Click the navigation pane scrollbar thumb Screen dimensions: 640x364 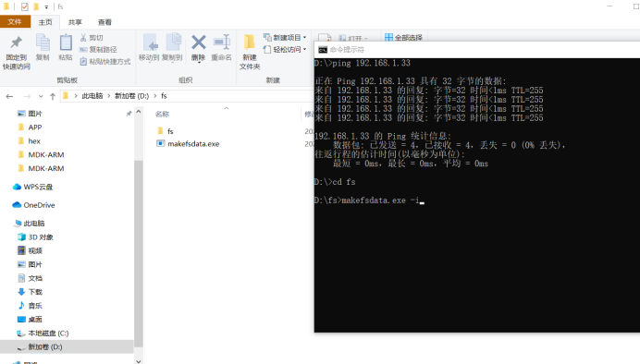tap(139, 253)
